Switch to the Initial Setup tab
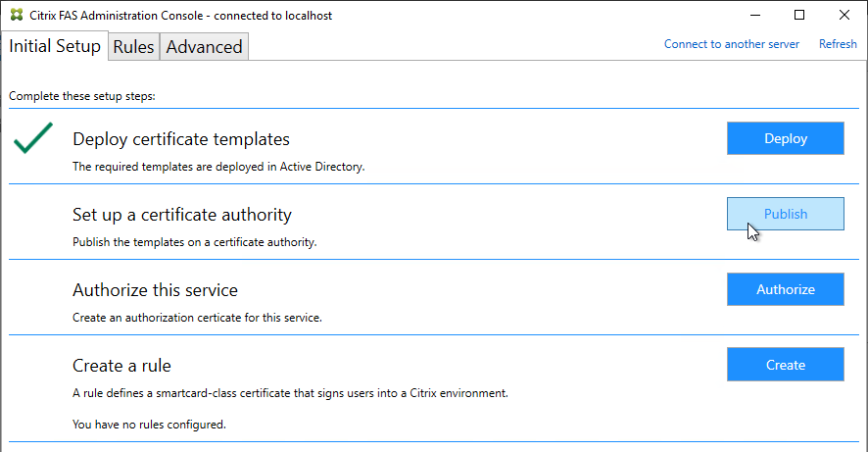868x452 pixels. tap(55, 46)
